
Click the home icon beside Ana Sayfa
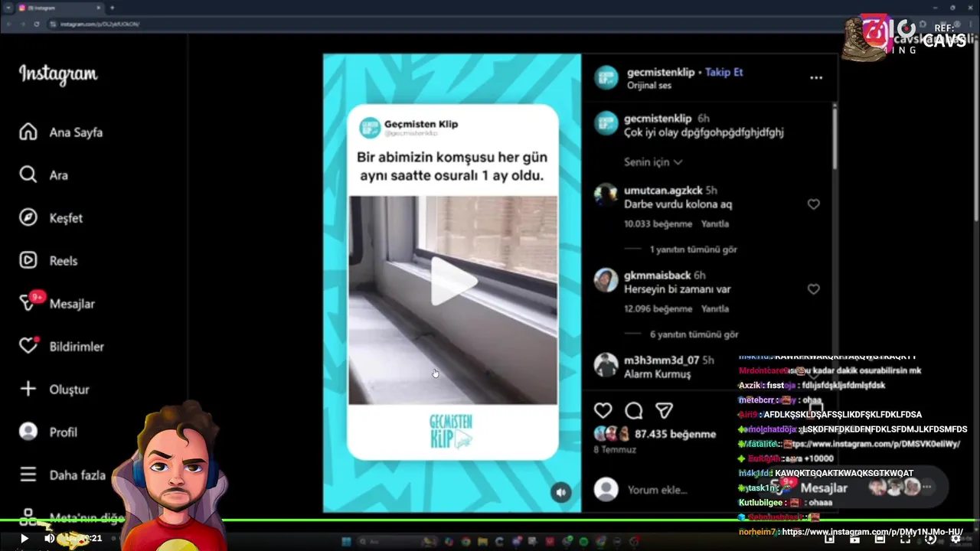pyautogui.click(x=28, y=132)
